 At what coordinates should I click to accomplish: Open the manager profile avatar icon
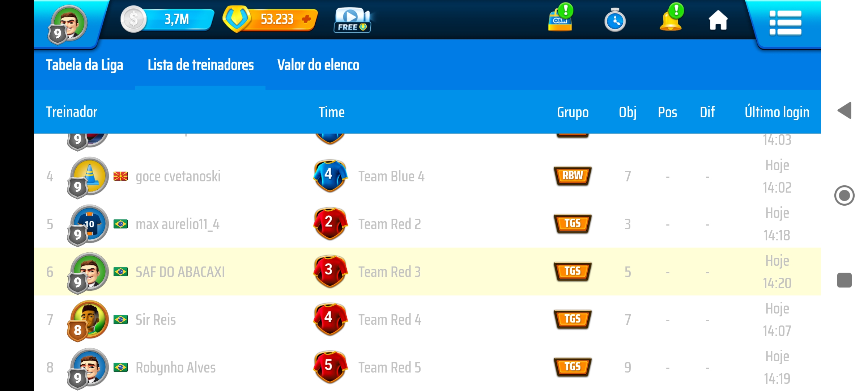68,25
